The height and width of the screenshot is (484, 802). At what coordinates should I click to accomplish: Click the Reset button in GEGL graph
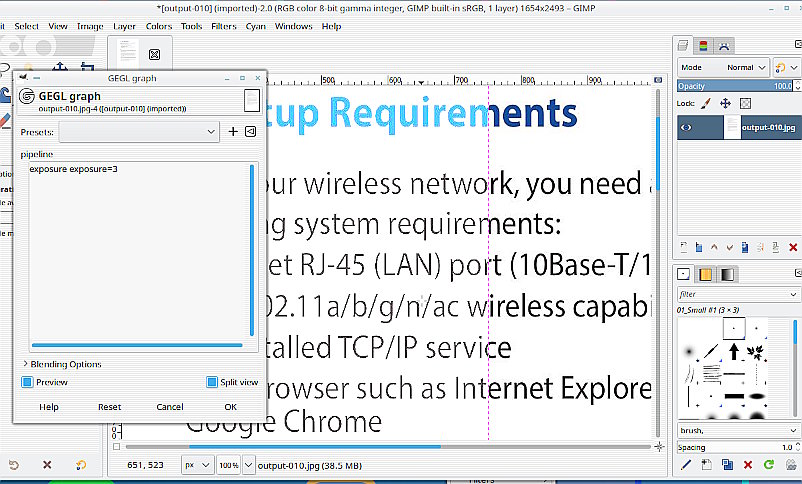pyautogui.click(x=109, y=407)
